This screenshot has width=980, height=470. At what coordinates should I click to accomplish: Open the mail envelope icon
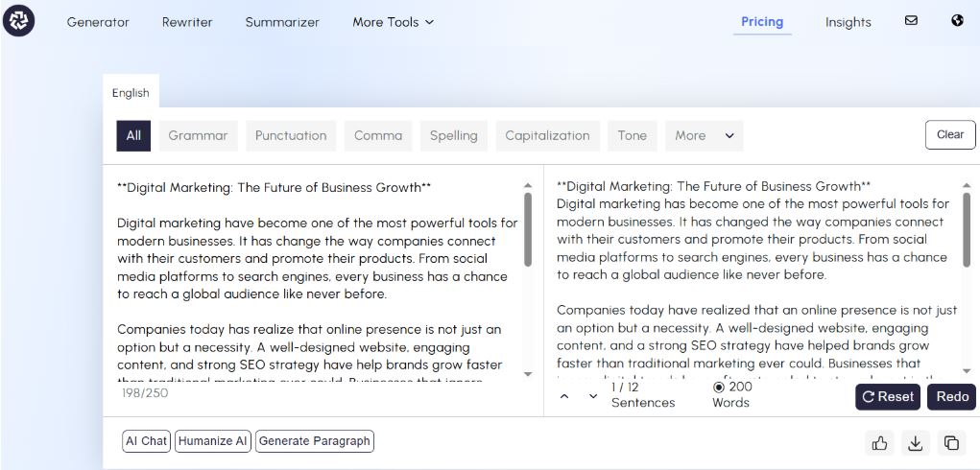(911, 20)
